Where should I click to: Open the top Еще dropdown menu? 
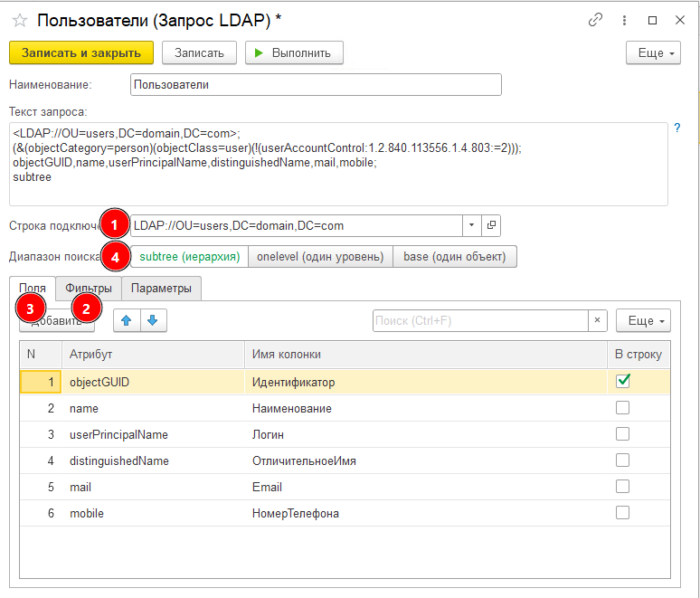pyautogui.click(x=653, y=52)
